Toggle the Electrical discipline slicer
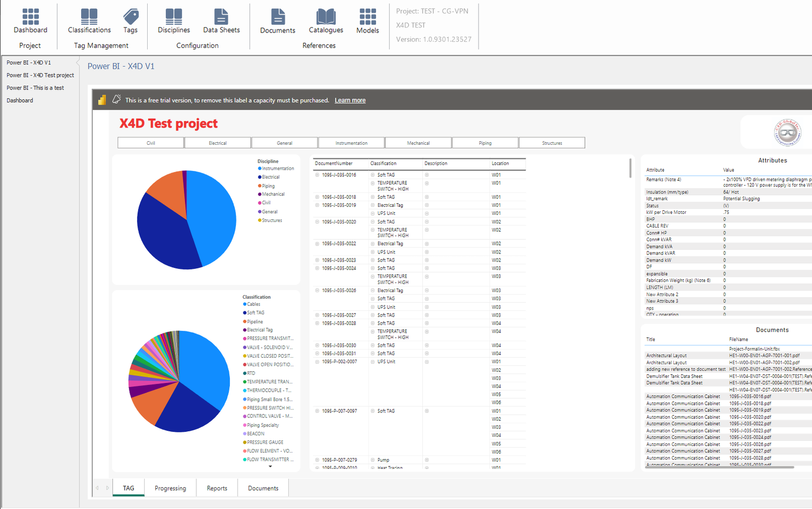This screenshot has width=812, height=509. coord(218,143)
